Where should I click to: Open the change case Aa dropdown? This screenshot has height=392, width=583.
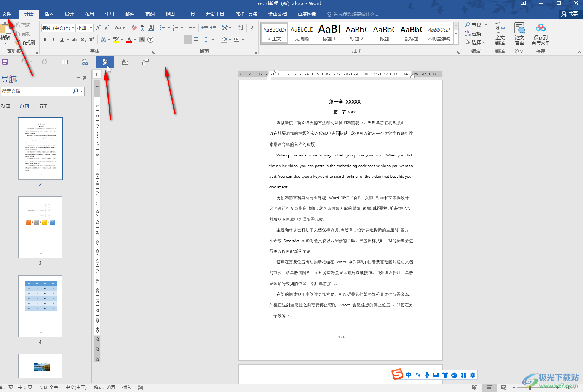(120, 28)
